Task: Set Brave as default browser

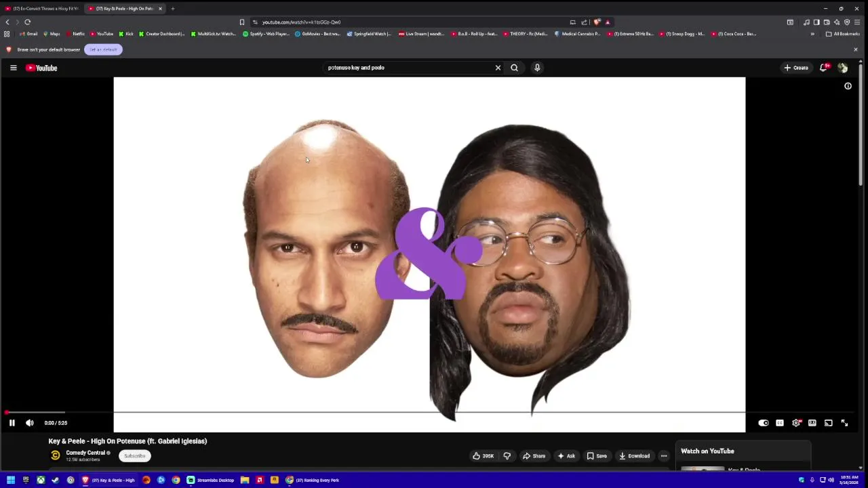Action: [x=103, y=49]
